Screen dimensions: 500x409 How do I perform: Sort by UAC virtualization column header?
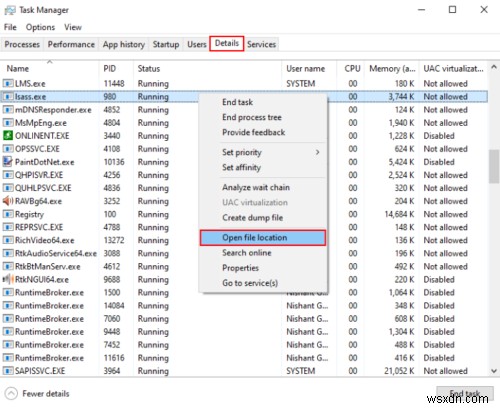453,69
